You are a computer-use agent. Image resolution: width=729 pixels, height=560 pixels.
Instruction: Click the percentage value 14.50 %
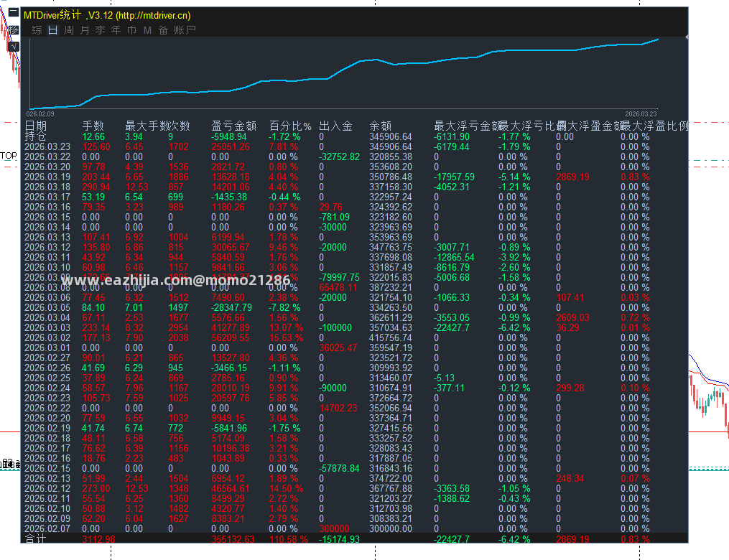286,488
